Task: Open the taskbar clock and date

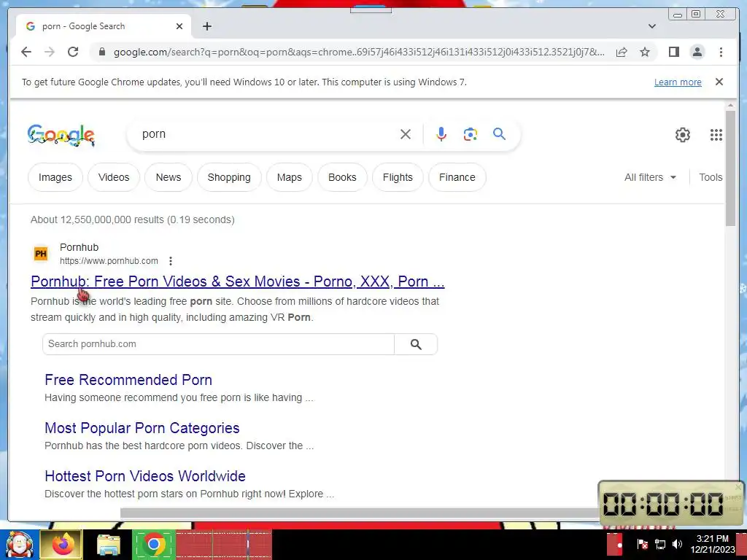Action: tap(712, 544)
